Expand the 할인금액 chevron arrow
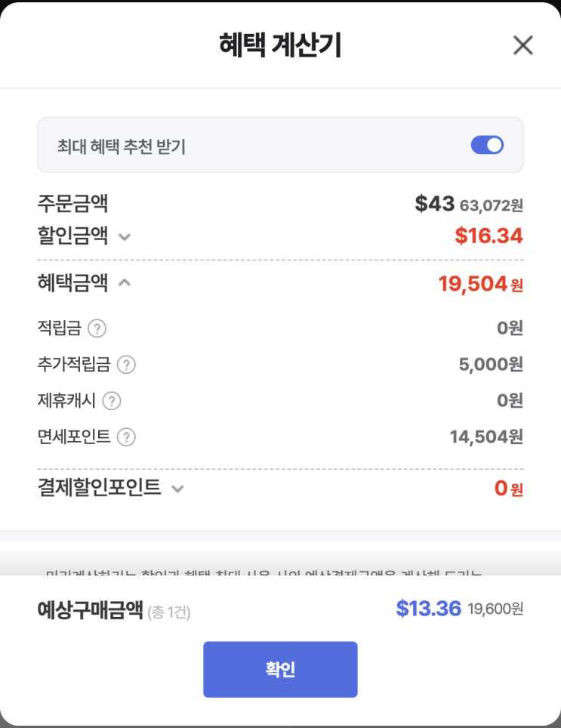 pyautogui.click(x=125, y=237)
